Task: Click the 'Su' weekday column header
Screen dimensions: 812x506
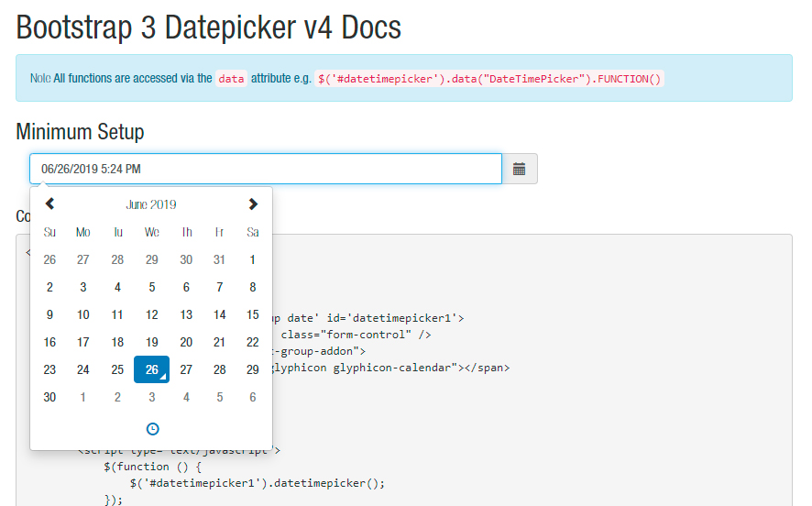Action: click(49, 232)
